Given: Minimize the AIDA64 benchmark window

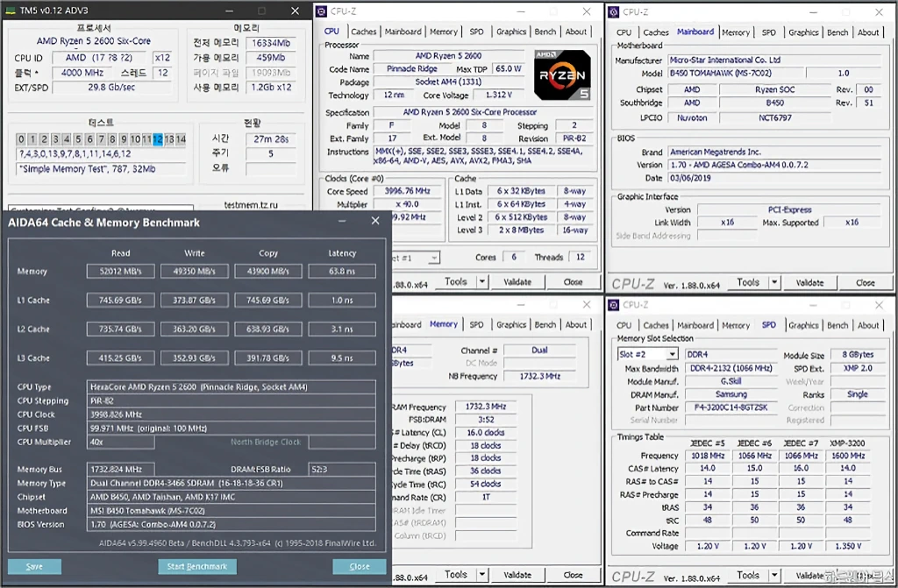Looking at the screenshot, I should pos(342,221).
